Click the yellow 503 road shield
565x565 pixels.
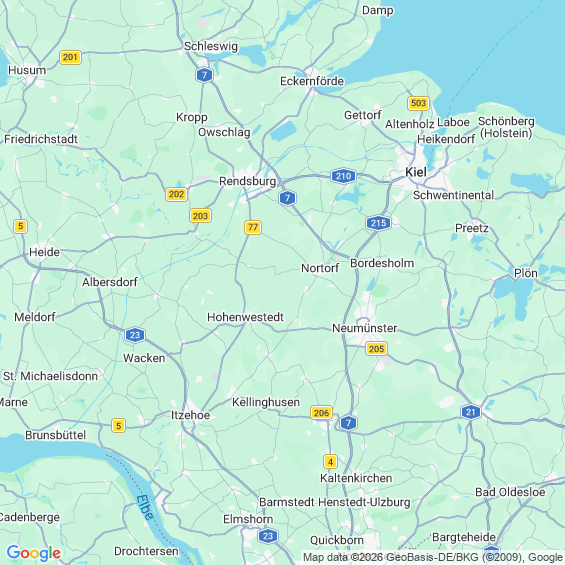[x=418, y=103]
